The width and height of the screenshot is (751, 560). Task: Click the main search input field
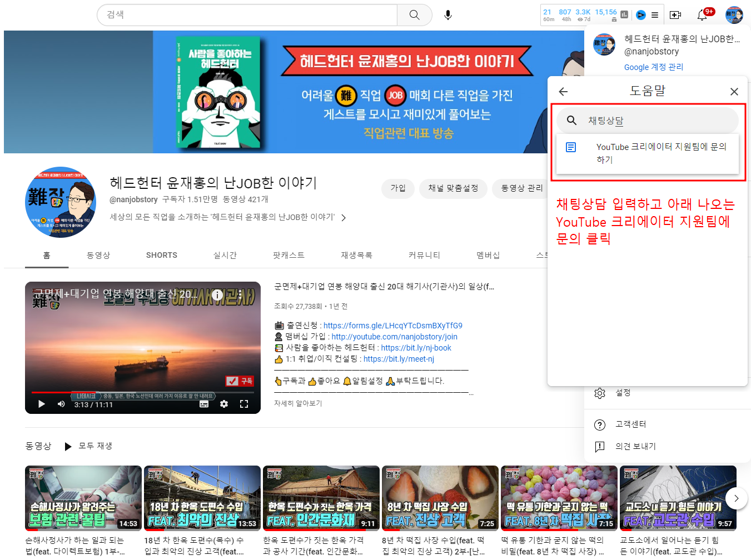(247, 15)
